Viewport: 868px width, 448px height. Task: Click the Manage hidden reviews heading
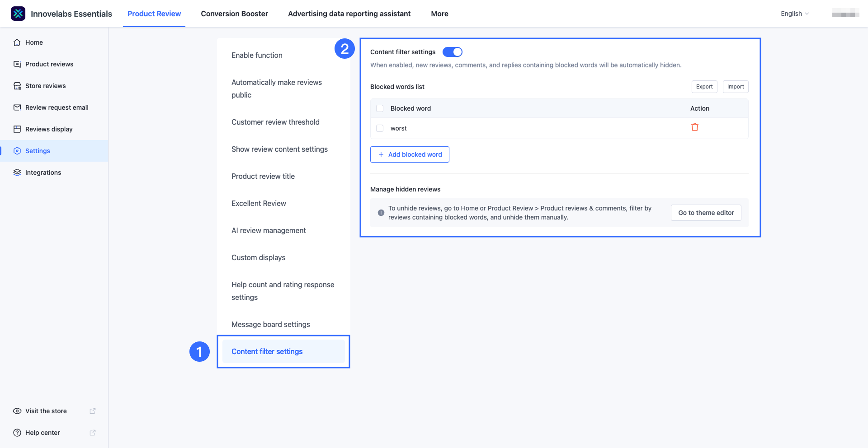405,189
